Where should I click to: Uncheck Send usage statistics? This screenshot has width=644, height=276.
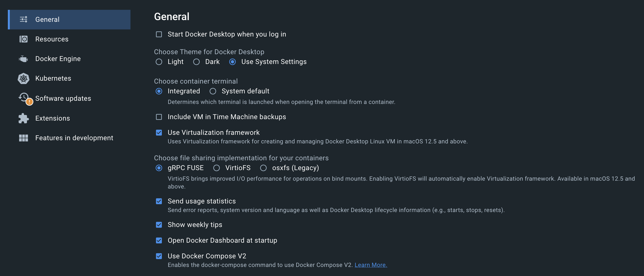[159, 201]
